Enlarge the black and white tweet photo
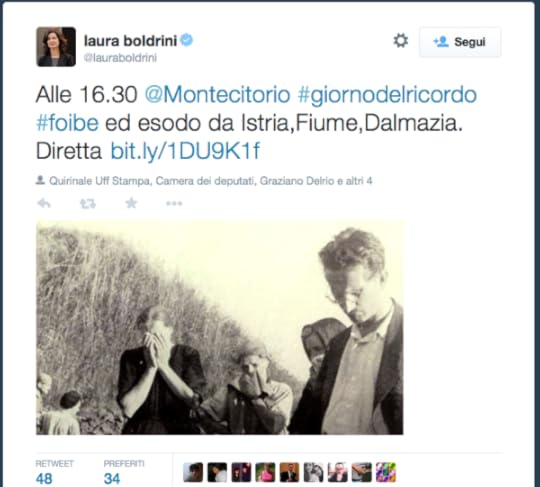This screenshot has width=540, height=487. pyautogui.click(x=220, y=328)
